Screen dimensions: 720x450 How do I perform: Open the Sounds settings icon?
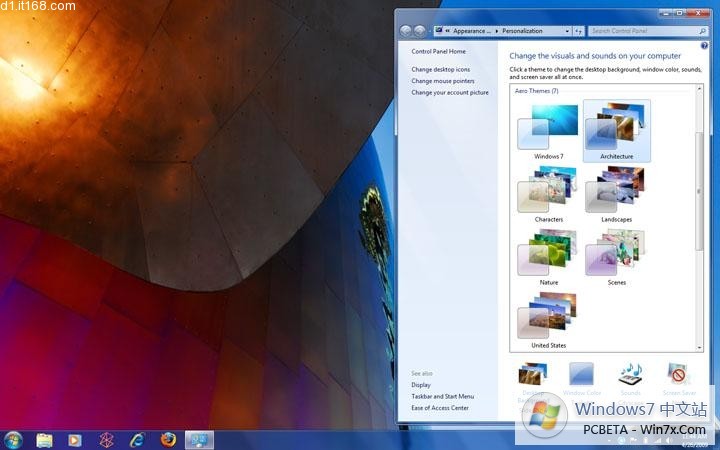630,374
